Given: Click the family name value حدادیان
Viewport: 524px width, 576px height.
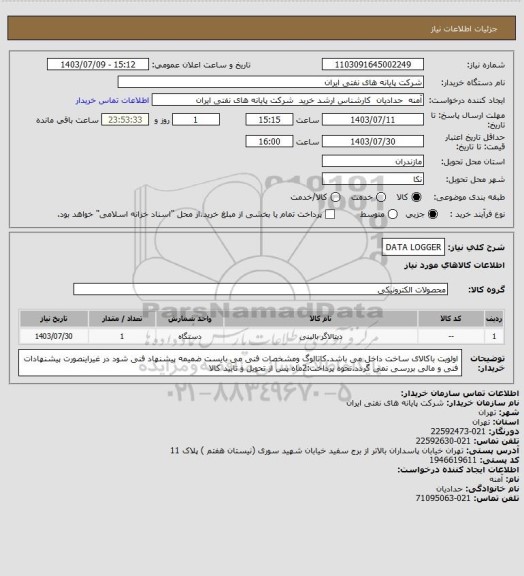Looking at the screenshot, I should click(449, 489).
